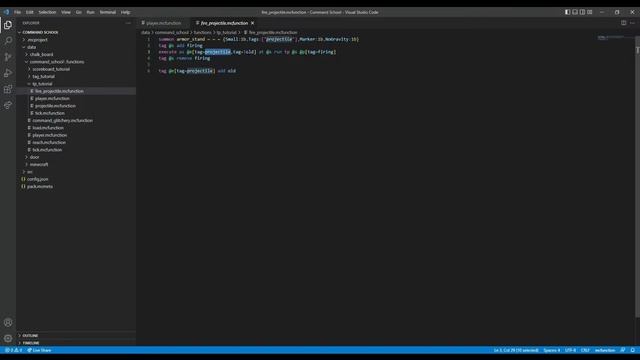Start Live Share from status bar
The width and height of the screenshot is (640, 360).
pos(39,350)
